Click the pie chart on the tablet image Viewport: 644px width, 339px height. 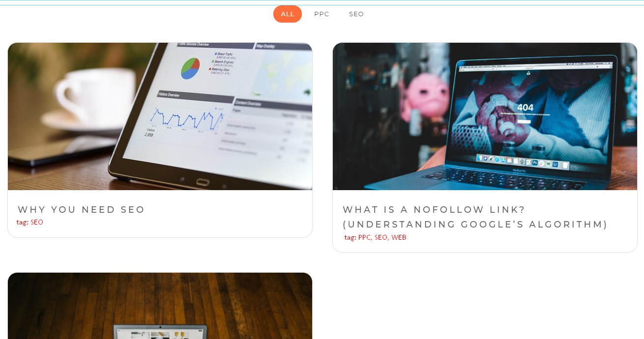pos(190,68)
